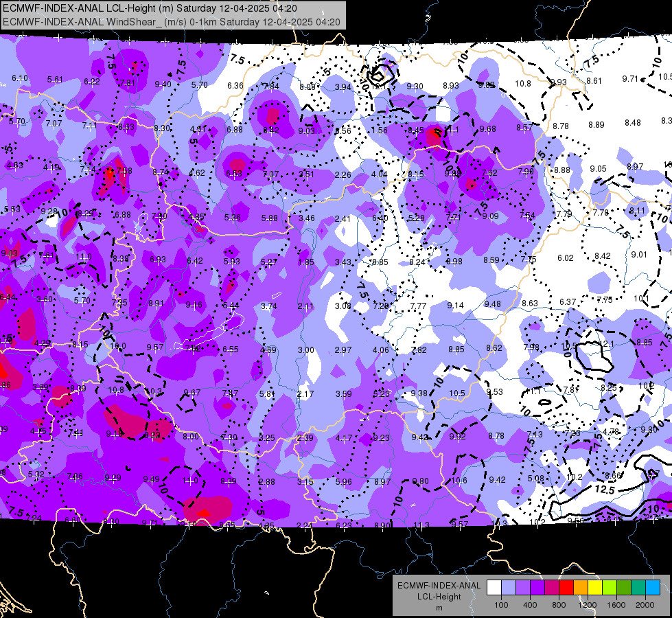The image size is (672, 618).
Task: Click the wind shear value 3.46
Action: (306, 218)
